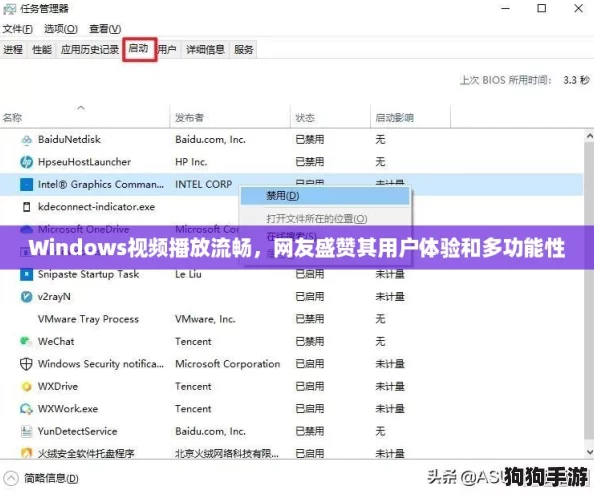Select the v2rayN entry
Viewport: 594px width, 495px height.
pos(54,297)
